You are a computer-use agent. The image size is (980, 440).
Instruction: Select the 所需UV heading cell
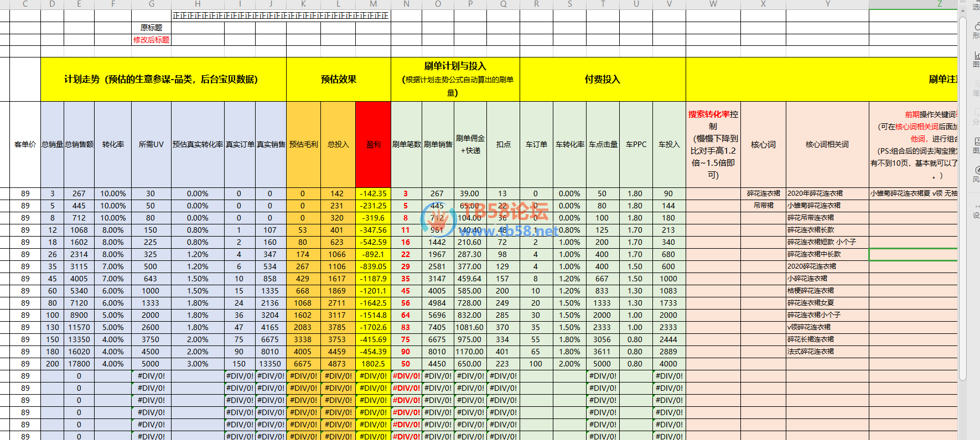coord(152,144)
